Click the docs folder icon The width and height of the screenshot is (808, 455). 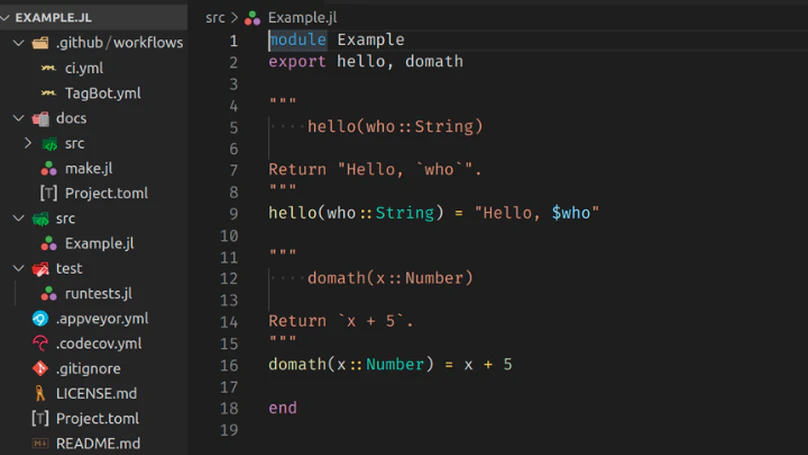pyautogui.click(x=40, y=119)
